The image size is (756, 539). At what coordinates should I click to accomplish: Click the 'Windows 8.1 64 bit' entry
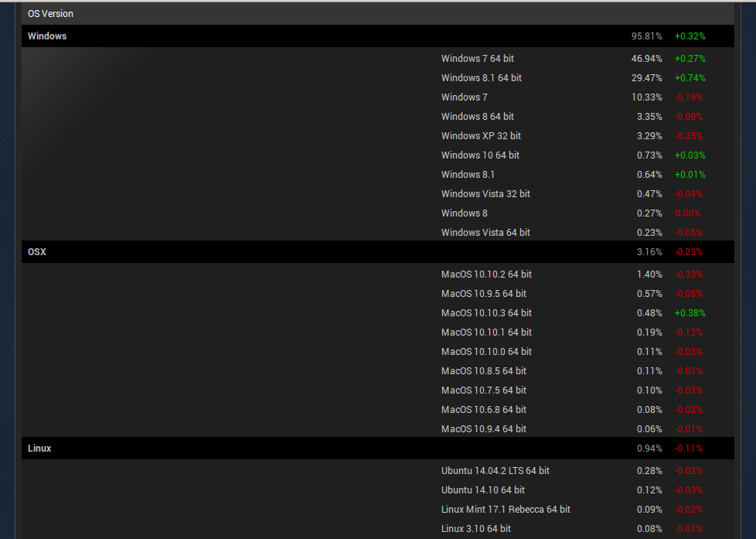[x=481, y=77]
